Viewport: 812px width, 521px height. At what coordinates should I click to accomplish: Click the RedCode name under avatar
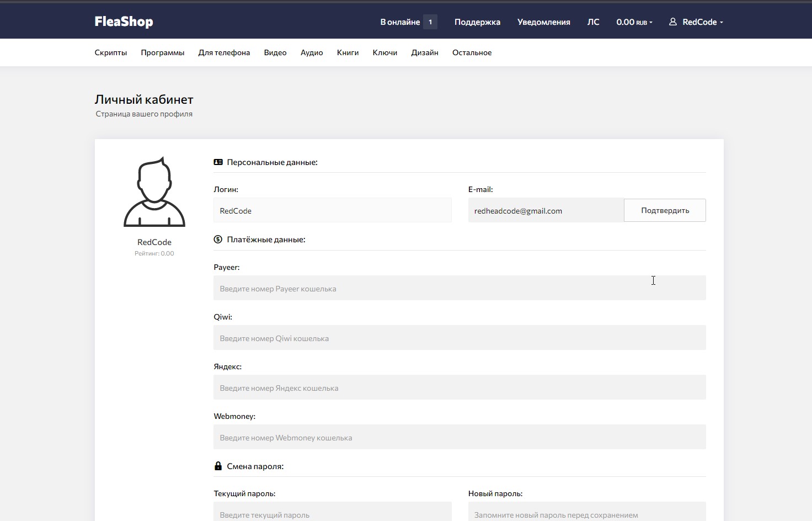(154, 242)
